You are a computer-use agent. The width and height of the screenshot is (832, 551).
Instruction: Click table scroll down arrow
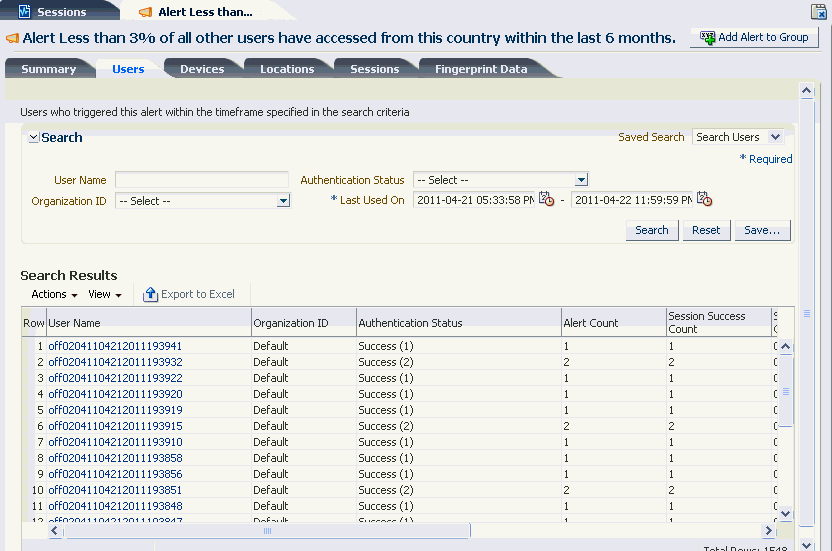(786, 514)
